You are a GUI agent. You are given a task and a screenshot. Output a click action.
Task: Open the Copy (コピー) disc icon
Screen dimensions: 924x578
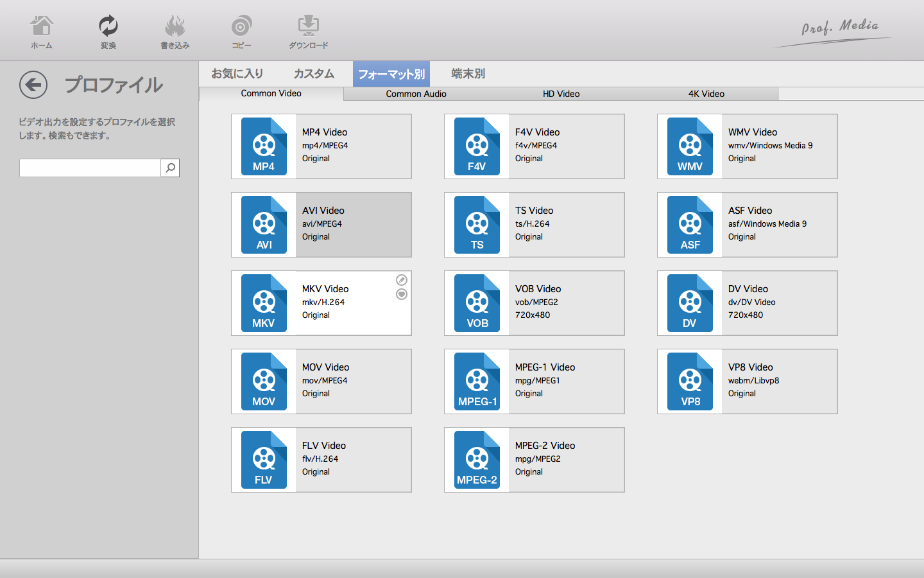(x=241, y=31)
